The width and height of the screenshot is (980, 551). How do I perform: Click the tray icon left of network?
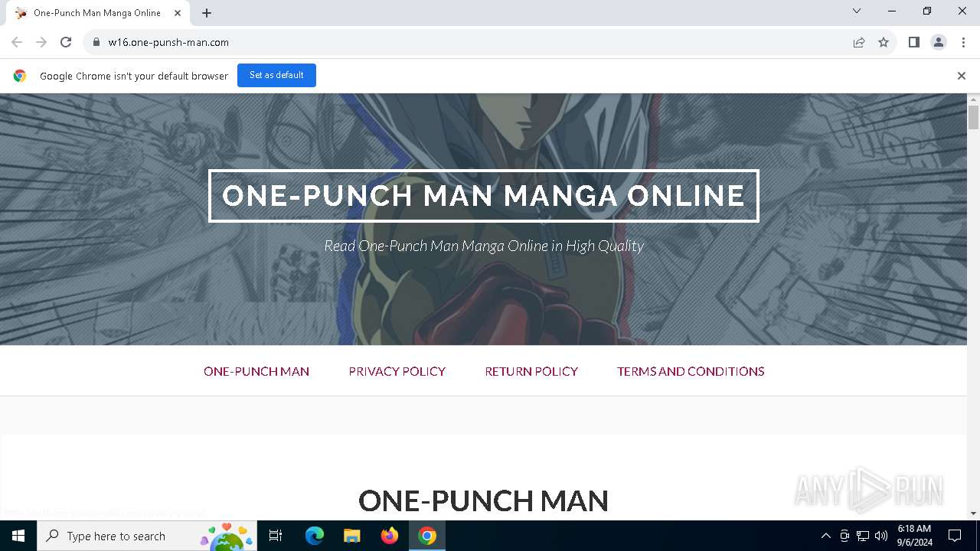coord(844,536)
